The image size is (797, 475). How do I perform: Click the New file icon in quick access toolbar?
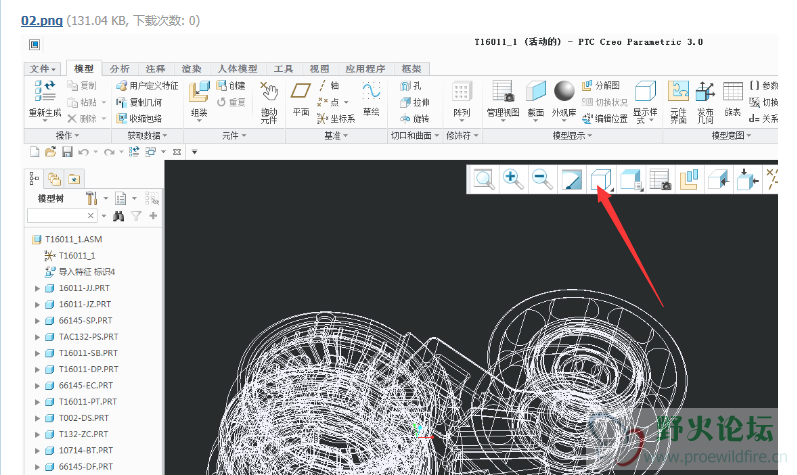(34, 151)
